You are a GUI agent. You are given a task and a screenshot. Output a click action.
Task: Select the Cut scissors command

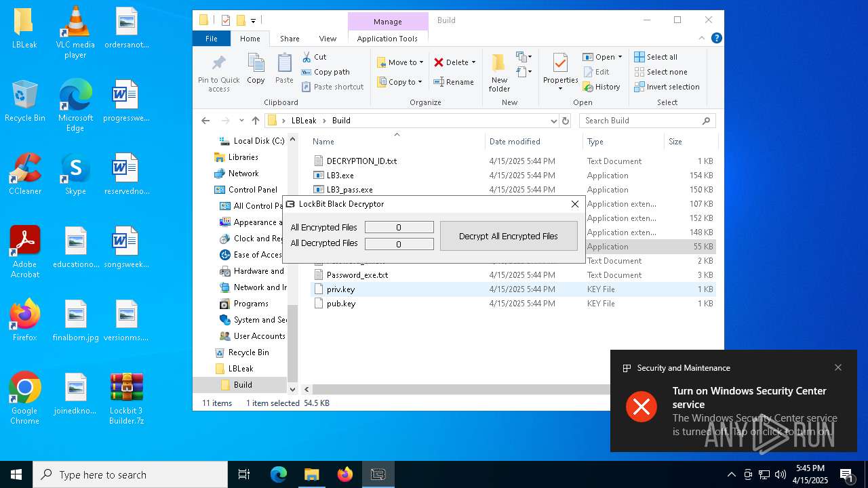pos(314,57)
